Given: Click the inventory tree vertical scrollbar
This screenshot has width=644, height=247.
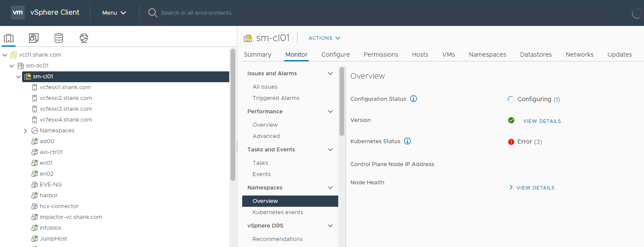Looking at the screenshot, I should (x=233, y=115).
